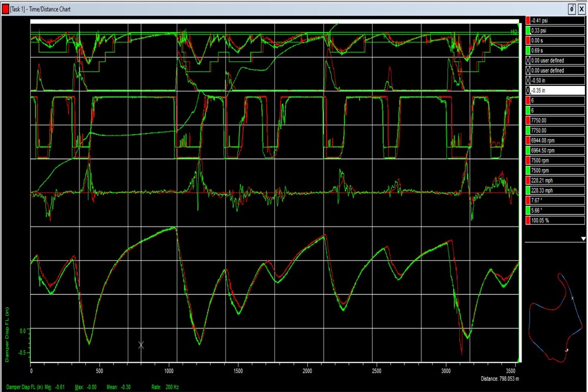Image resolution: width=588 pixels, height=392 pixels.
Task: Click the Min: -0.61 status readout
Action: [55, 387]
